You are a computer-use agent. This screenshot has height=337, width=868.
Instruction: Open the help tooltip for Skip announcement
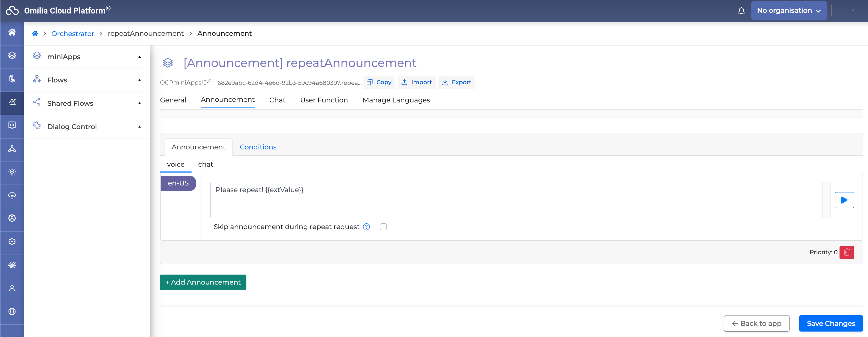tap(367, 227)
